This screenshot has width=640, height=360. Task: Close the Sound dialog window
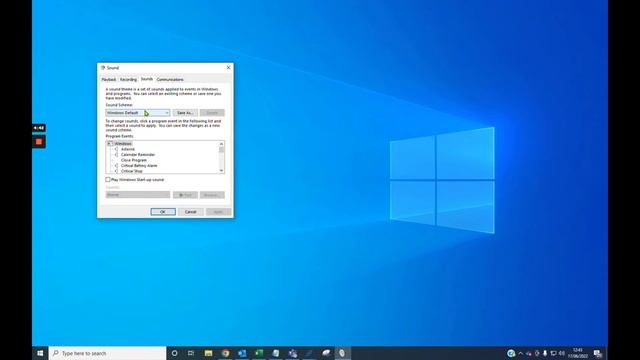(228, 67)
